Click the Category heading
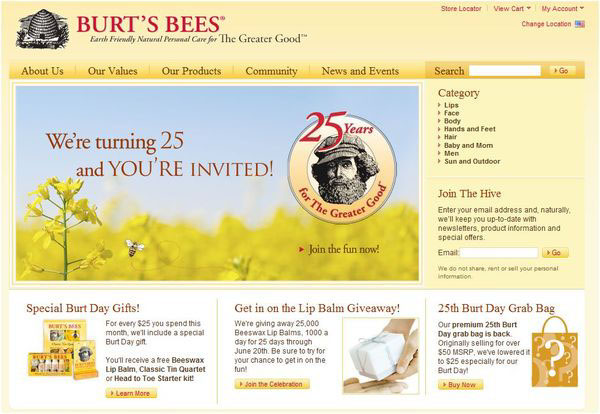This screenshot has width=600, height=414. pyautogui.click(x=458, y=93)
